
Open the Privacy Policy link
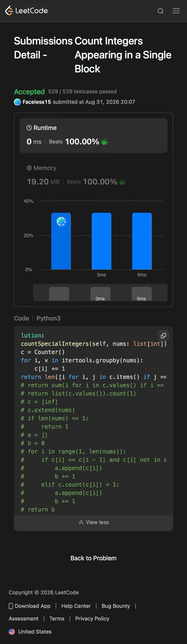tap(92, 618)
